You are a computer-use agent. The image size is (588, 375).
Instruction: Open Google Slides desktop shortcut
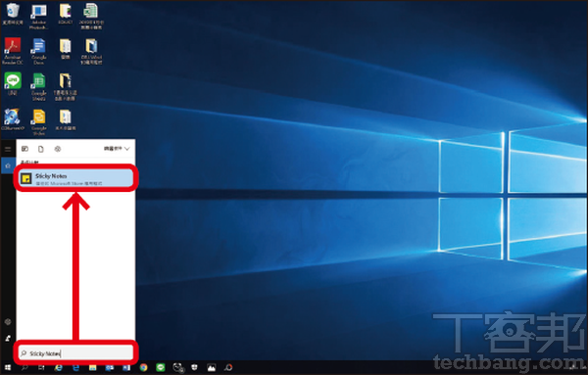pos(38,122)
